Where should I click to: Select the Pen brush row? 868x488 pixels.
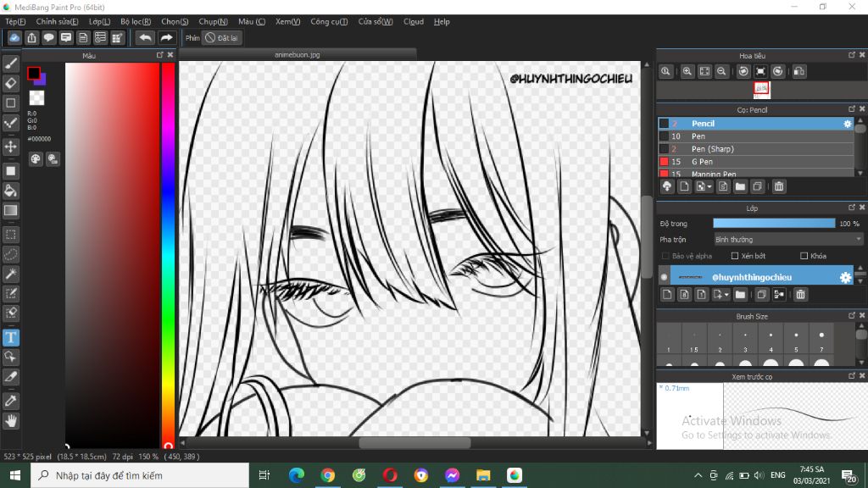(756, 136)
